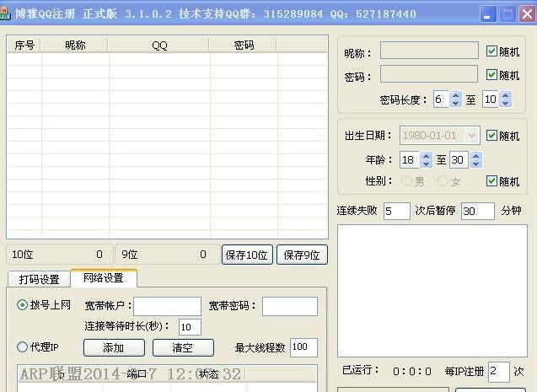This screenshot has width=537, height=392.
Task: Focus the 昵称 input field
Action: [x=429, y=51]
